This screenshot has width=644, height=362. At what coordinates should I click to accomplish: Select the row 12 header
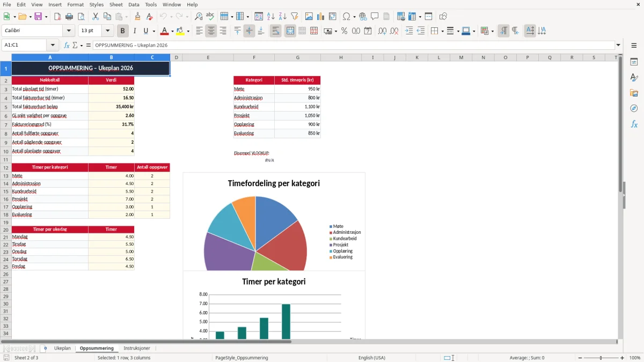coord(6,167)
